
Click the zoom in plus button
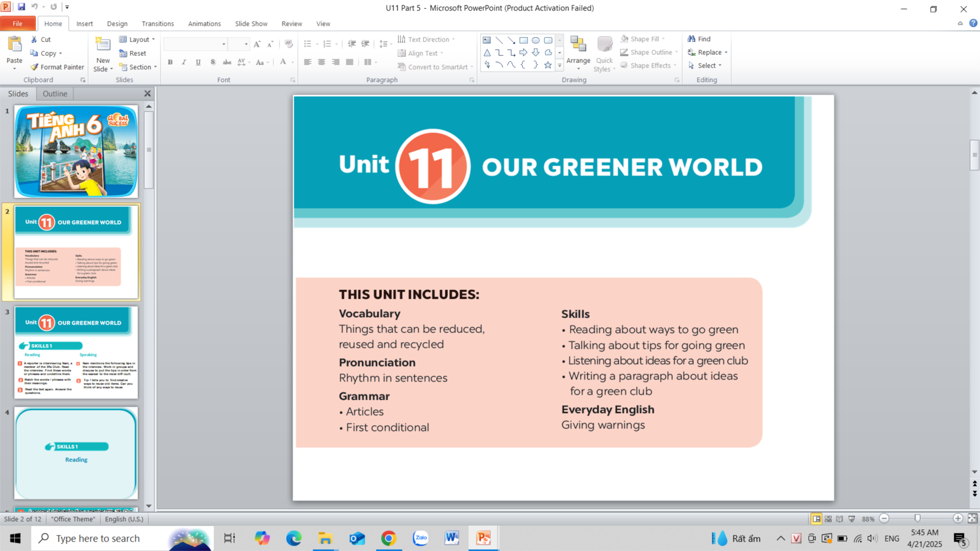(957, 519)
